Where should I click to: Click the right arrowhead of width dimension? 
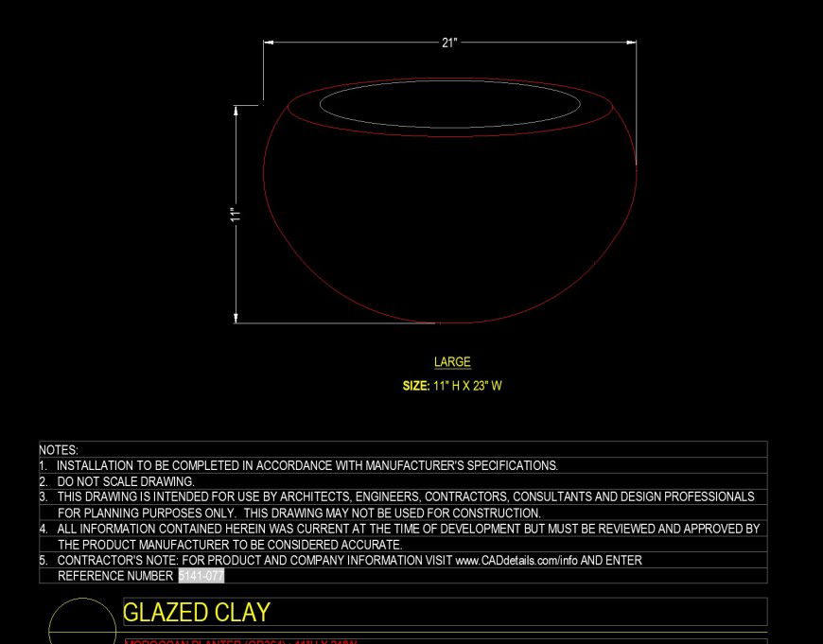tap(631, 43)
